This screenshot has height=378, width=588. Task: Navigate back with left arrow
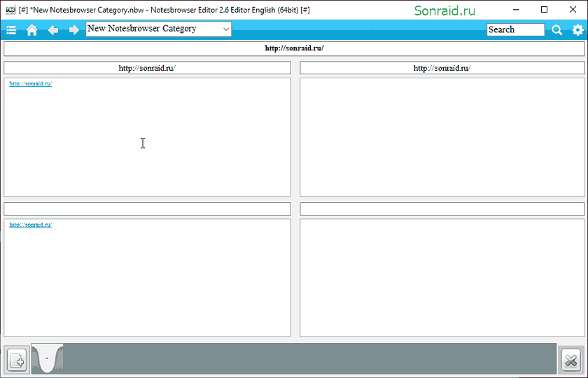tap(53, 30)
